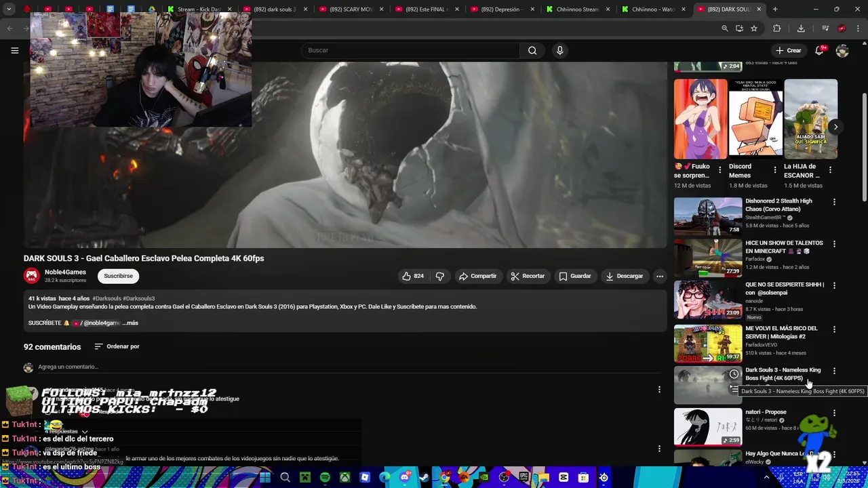Open a new browser tab with plus
Viewport: 868px width, 488px height.
click(775, 9)
